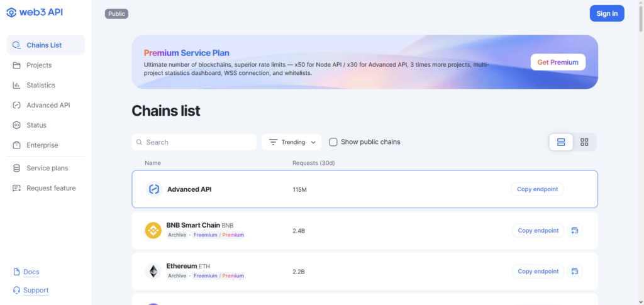Click the Get Premium button
The width and height of the screenshot is (644, 305).
click(558, 62)
